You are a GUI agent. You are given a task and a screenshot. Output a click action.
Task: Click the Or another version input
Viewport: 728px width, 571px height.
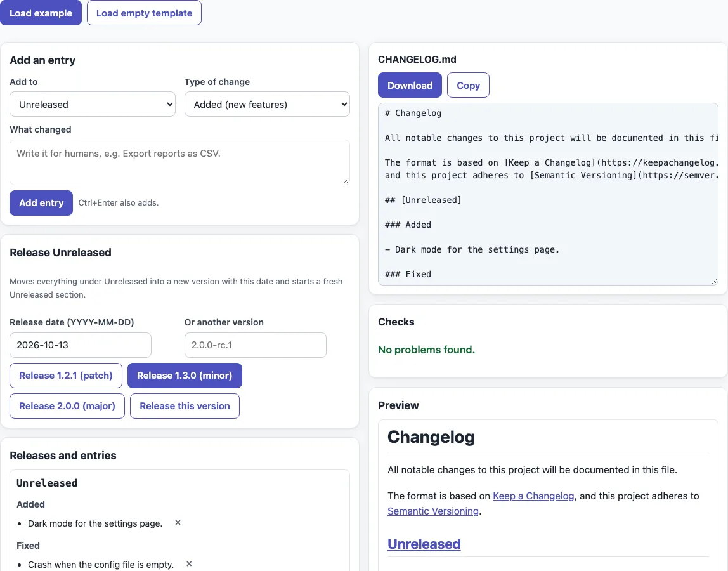[x=256, y=345]
